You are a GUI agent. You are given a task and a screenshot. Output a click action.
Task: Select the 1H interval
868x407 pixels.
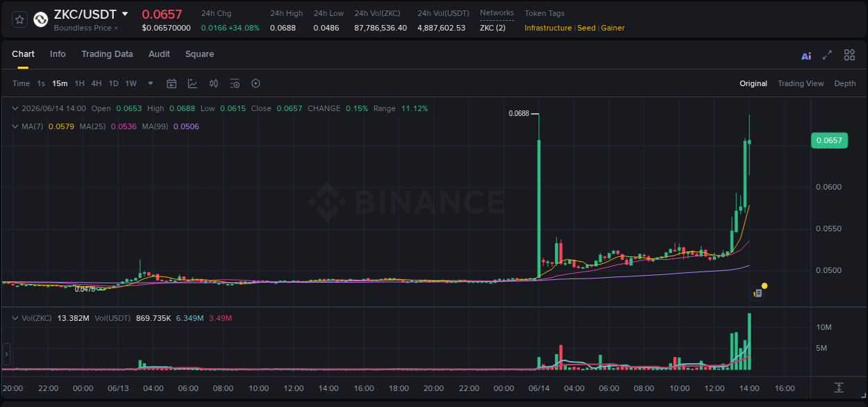(80, 83)
